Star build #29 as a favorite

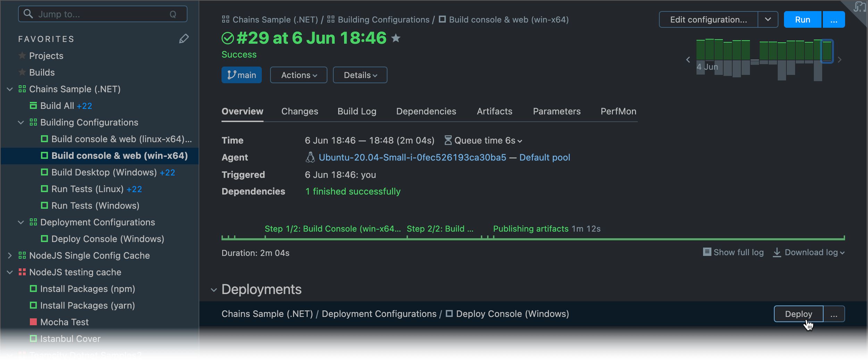tap(396, 38)
